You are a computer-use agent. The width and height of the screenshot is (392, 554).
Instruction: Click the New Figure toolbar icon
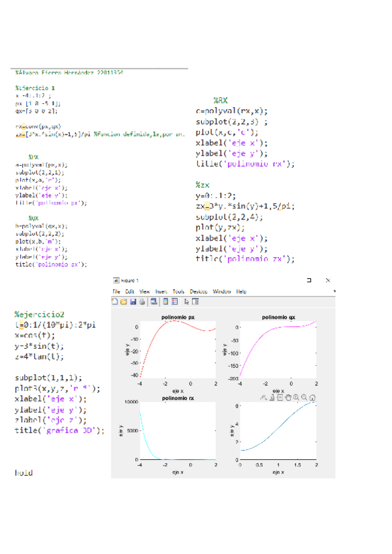pyautogui.click(x=115, y=302)
